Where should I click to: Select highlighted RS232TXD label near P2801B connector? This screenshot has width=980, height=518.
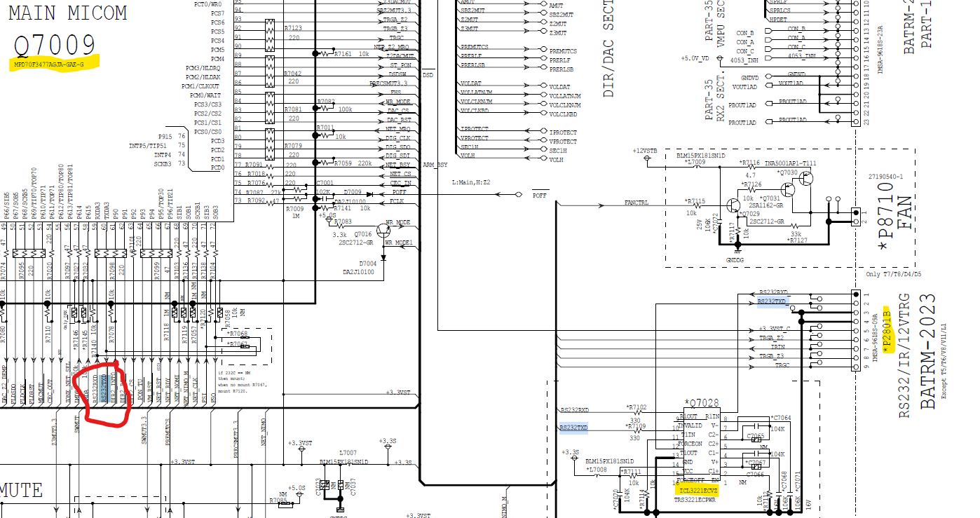(773, 301)
